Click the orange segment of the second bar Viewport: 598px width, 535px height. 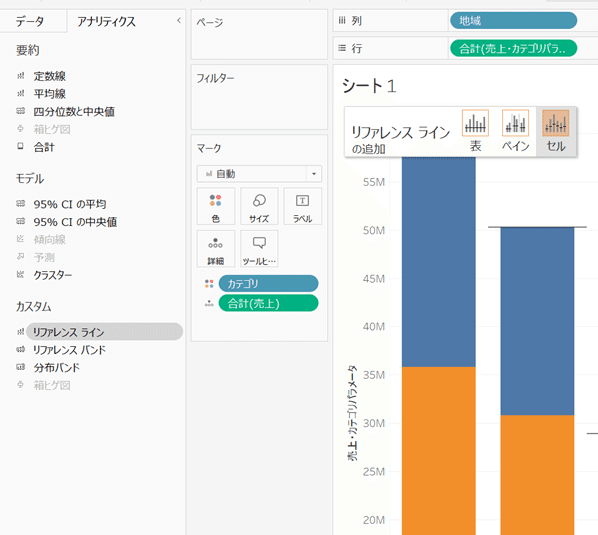point(537,475)
